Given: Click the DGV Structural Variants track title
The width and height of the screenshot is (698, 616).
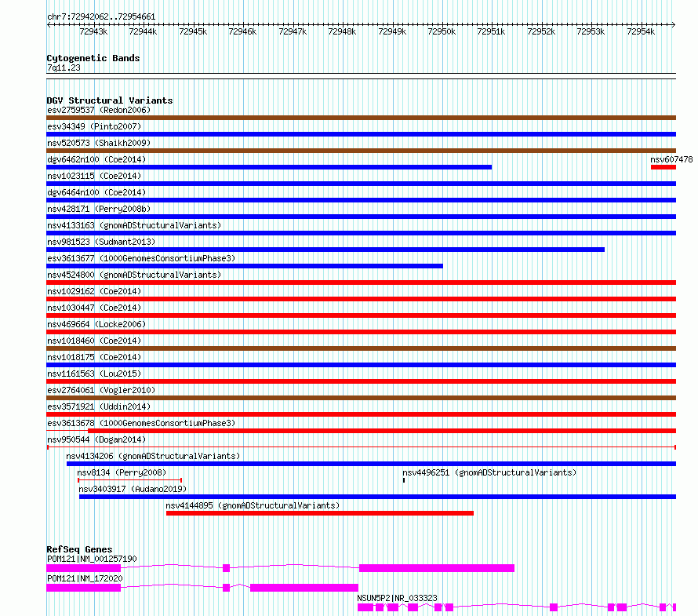Looking at the screenshot, I should point(110,100).
